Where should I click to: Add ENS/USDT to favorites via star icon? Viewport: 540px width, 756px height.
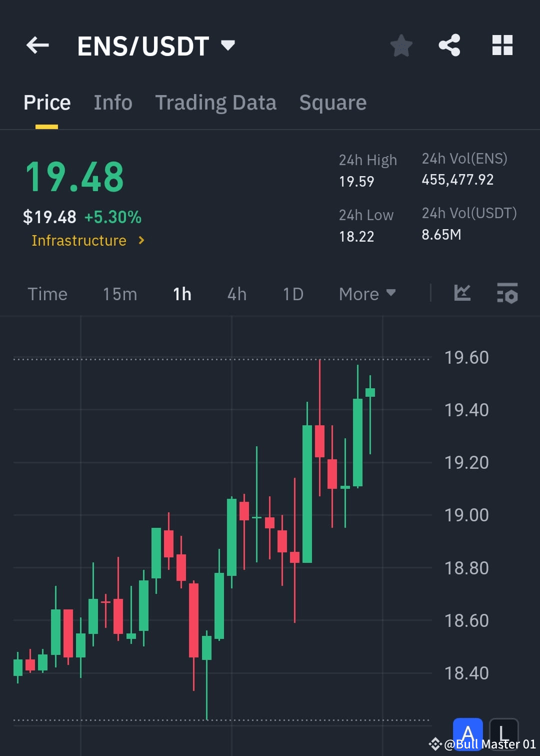[x=401, y=45]
